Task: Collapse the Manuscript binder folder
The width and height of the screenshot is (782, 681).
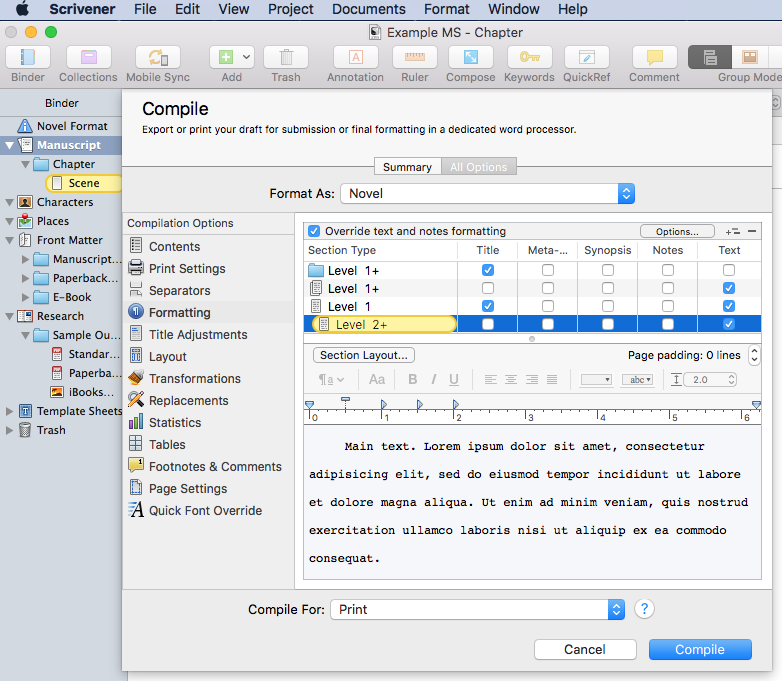Action: [9, 145]
